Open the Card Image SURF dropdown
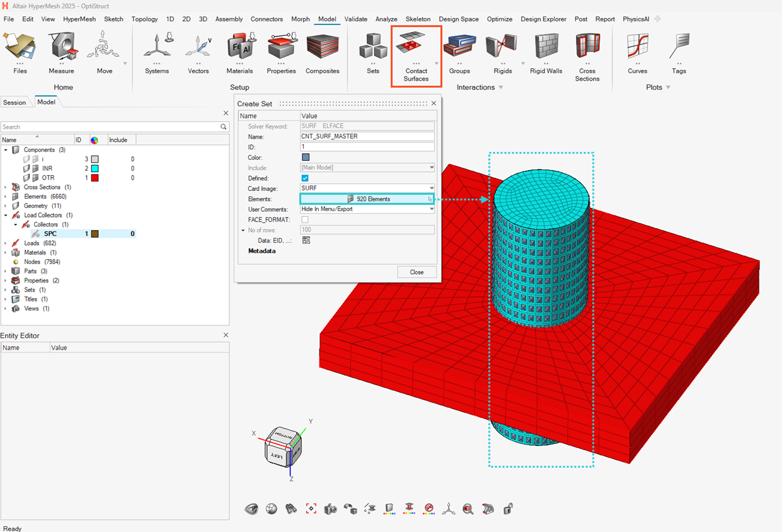 [367, 188]
